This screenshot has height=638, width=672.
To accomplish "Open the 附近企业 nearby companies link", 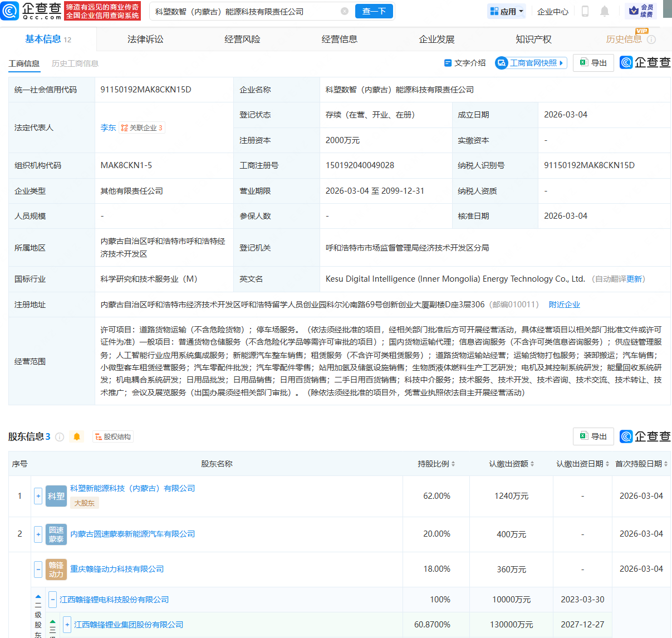I will tap(564, 304).
